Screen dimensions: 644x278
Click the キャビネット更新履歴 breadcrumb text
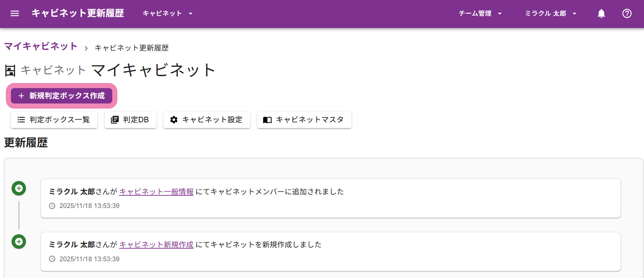click(132, 48)
